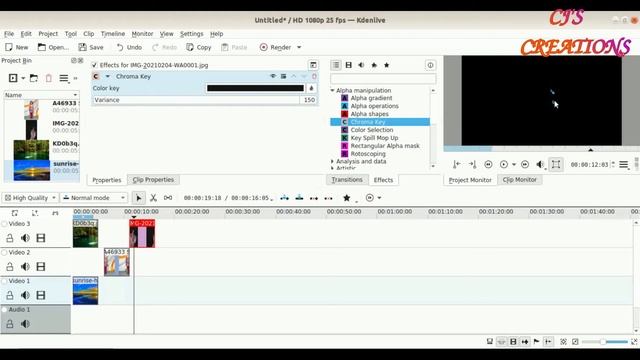This screenshot has height=360, width=640.
Task: Set zone out point in clip monitor
Action: (x=472, y=164)
